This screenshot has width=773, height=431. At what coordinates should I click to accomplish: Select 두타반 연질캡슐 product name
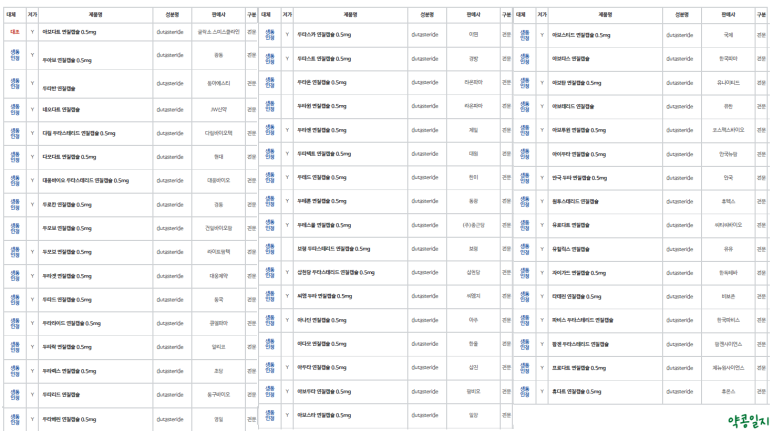tap(59, 88)
